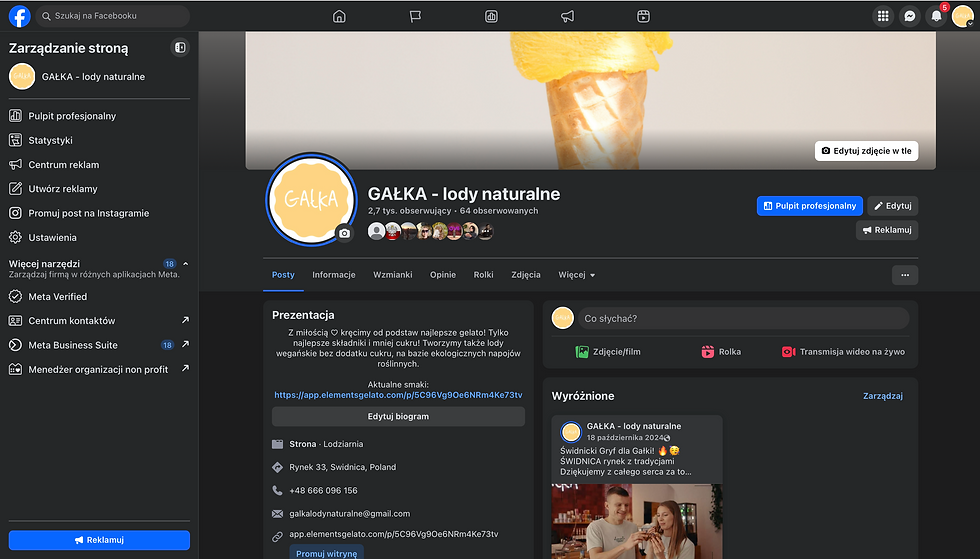Click the GAŁKA profile picture
The height and width of the screenshot is (559, 980).
[311, 199]
